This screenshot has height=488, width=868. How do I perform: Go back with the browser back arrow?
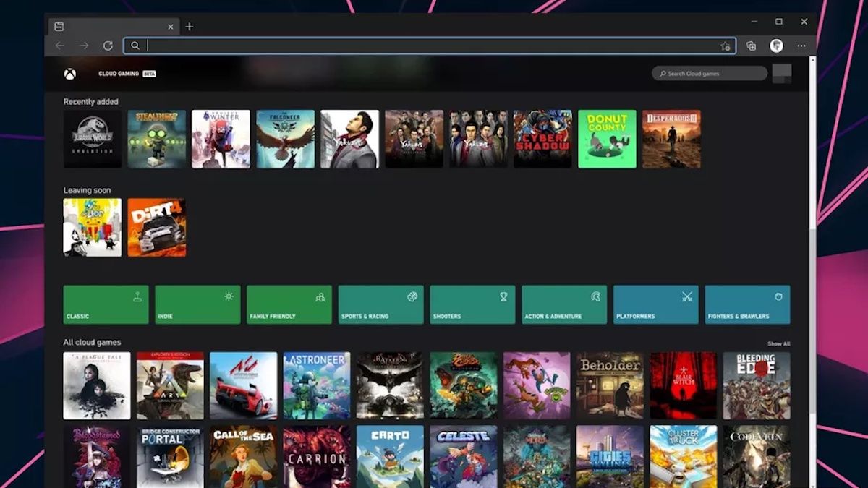(x=59, y=46)
